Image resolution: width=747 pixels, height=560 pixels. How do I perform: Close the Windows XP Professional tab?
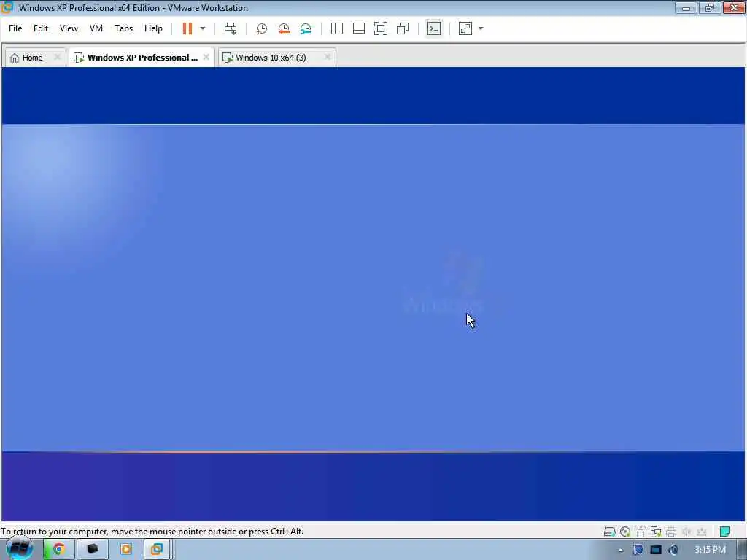(x=206, y=57)
